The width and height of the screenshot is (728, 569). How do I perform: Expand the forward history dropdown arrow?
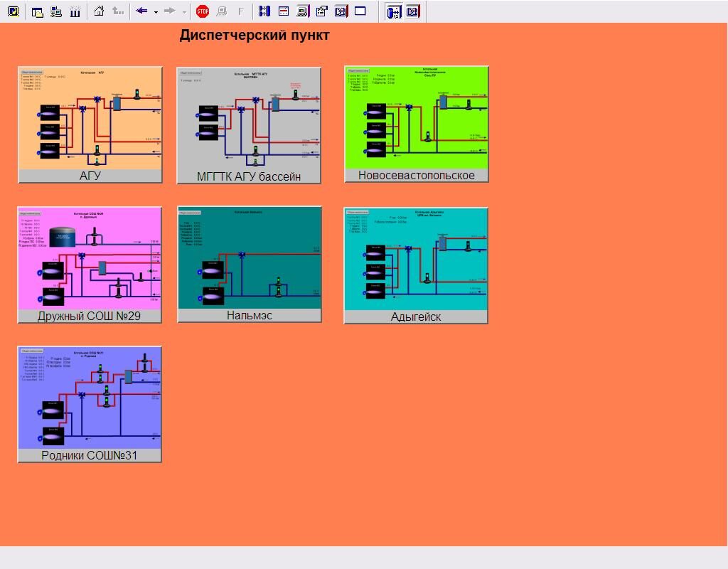click(184, 12)
